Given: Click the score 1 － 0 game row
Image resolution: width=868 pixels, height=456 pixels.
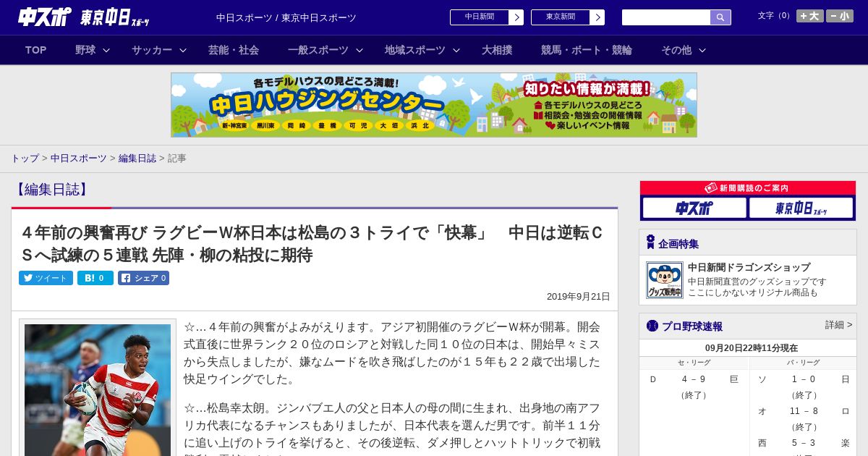Looking at the screenshot, I should pos(804,379).
